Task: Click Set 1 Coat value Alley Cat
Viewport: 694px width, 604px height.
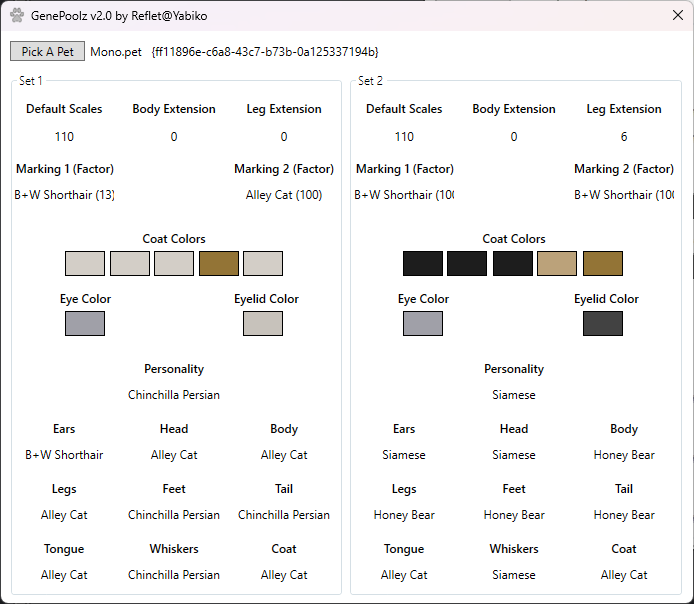Action: [x=284, y=575]
